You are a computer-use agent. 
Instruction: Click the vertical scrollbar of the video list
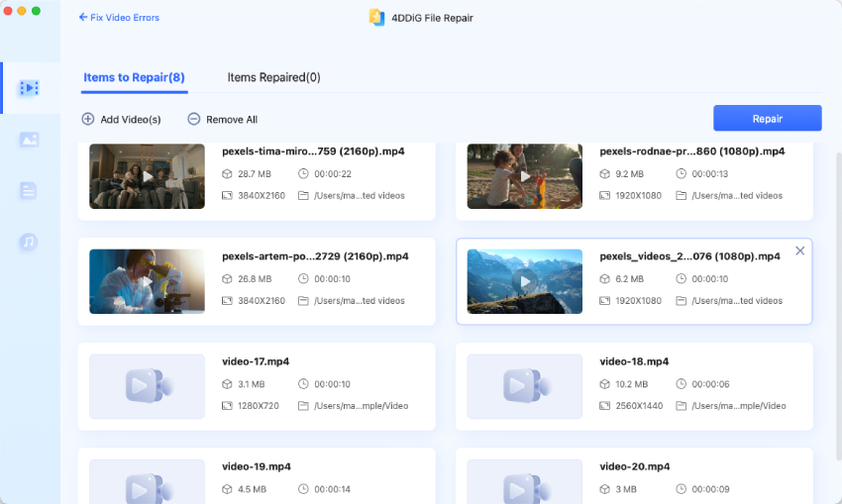[x=838, y=306]
